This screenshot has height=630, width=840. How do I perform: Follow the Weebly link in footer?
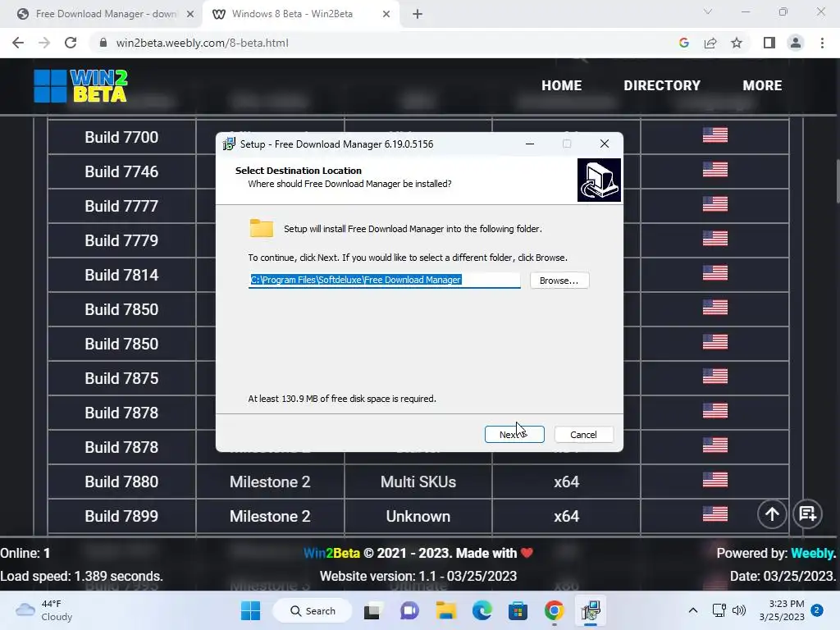(813, 553)
